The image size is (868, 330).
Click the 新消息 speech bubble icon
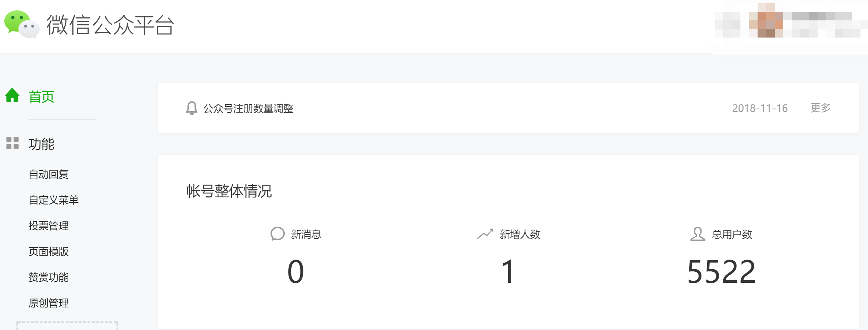[x=278, y=234]
